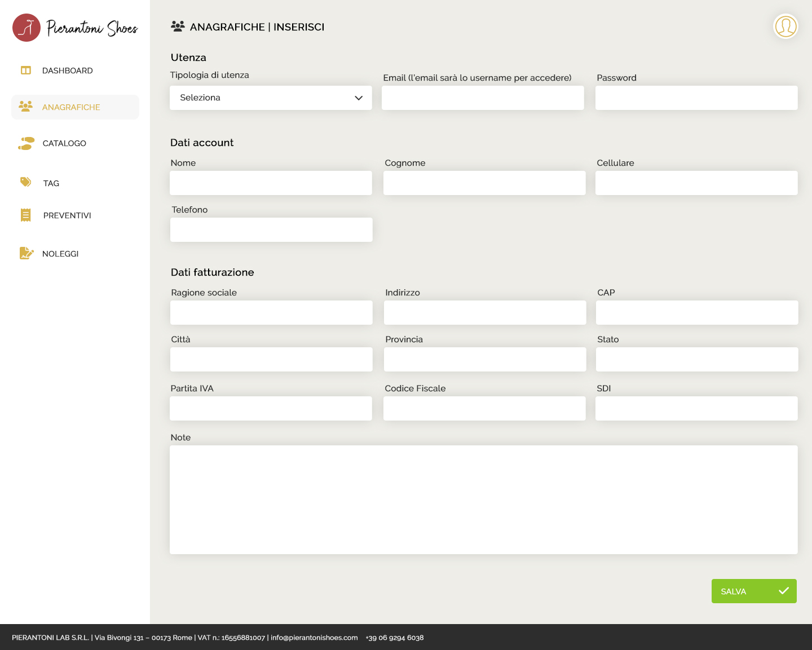This screenshot has width=812, height=650.
Task: Open the user profile avatar icon
Action: tap(785, 26)
